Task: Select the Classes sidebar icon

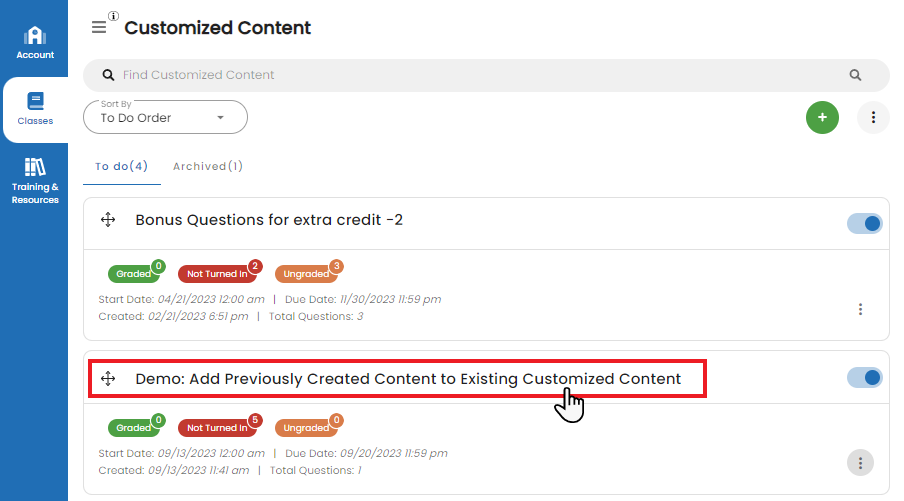Action: coord(35,109)
